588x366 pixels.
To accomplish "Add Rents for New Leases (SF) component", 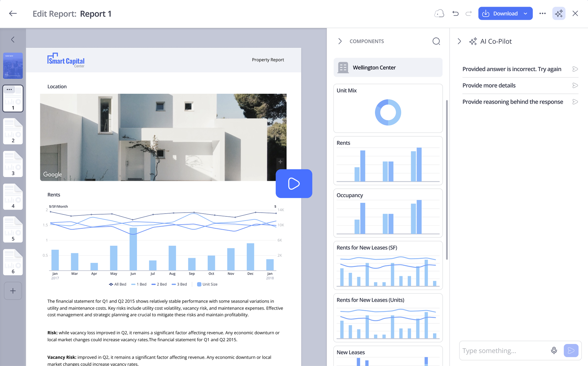I will click(388, 265).
